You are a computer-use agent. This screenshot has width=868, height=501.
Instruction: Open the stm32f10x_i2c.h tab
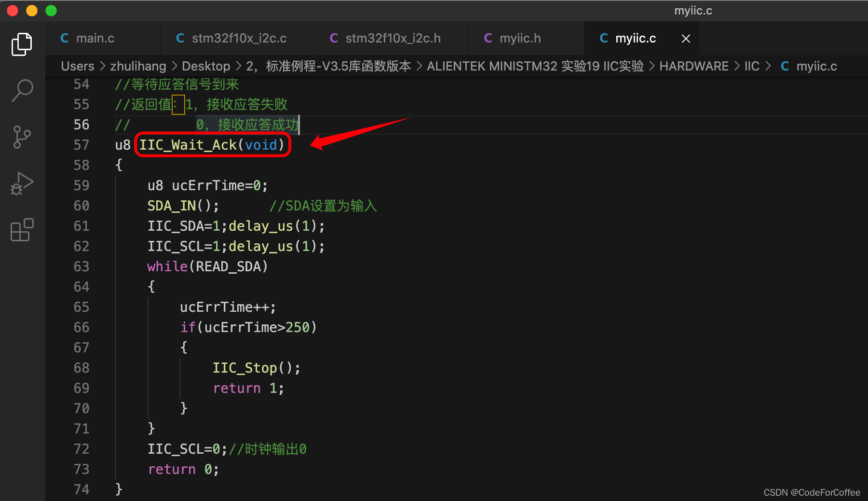click(393, 39)
